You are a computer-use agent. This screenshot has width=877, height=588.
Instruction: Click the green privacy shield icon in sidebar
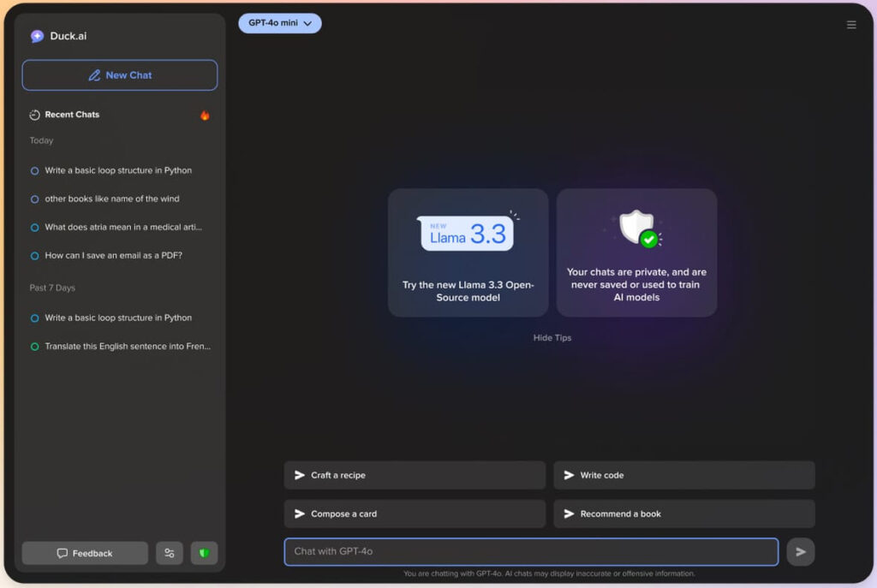(x=204, y=553)
